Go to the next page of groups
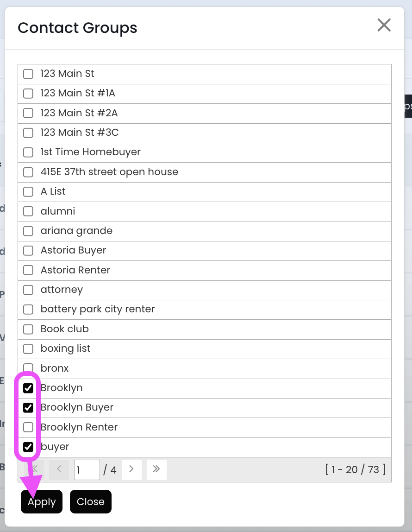 (x=131, y=469)
